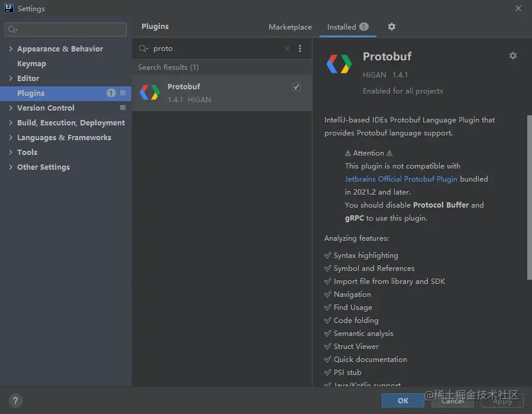Expand Build, Execution, Deployment section
The width and height of the screenshot is (532, 414).
coord(11,123)
